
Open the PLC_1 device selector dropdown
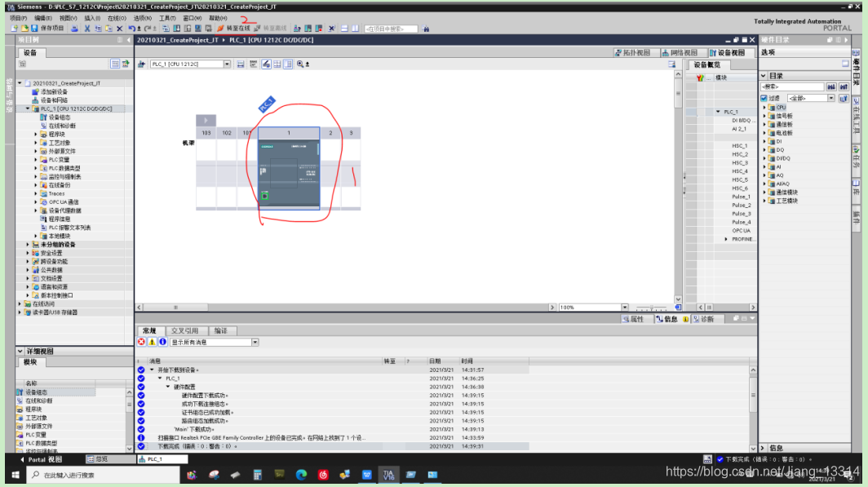227,64
